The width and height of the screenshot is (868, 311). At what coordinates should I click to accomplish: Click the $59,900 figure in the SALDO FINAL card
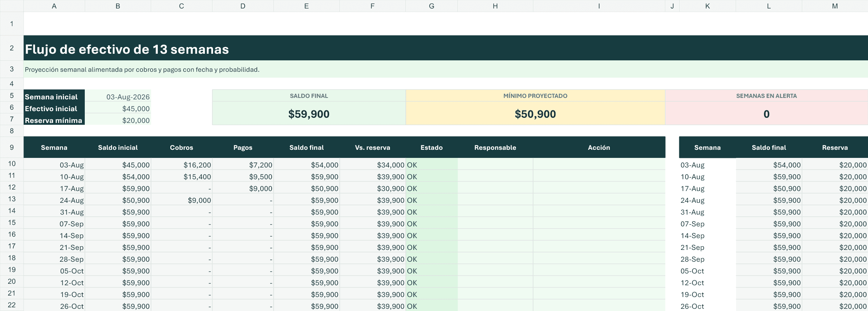tap(309, 114)
